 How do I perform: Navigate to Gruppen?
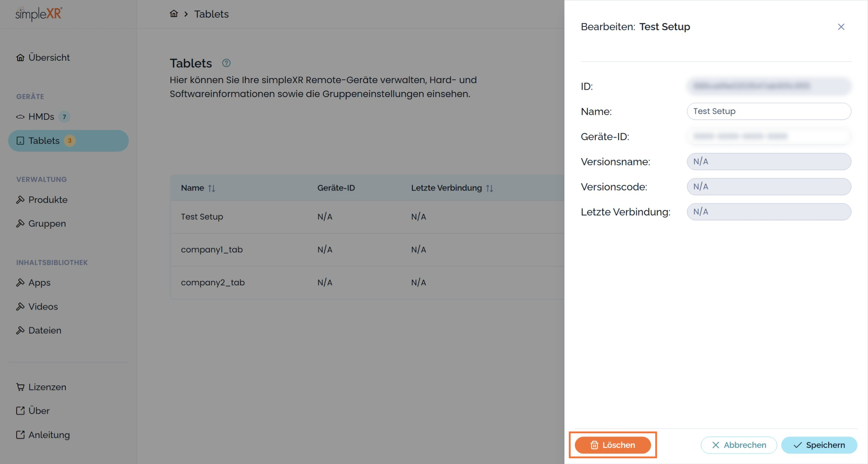tap(47, 224)
